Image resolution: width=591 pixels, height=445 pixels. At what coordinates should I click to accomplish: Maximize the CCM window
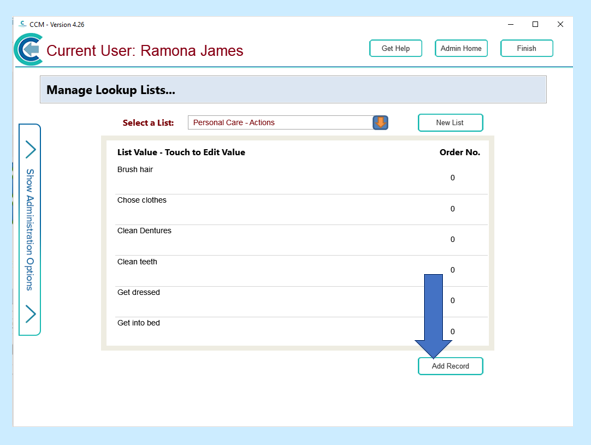click(x=535, y=24)
